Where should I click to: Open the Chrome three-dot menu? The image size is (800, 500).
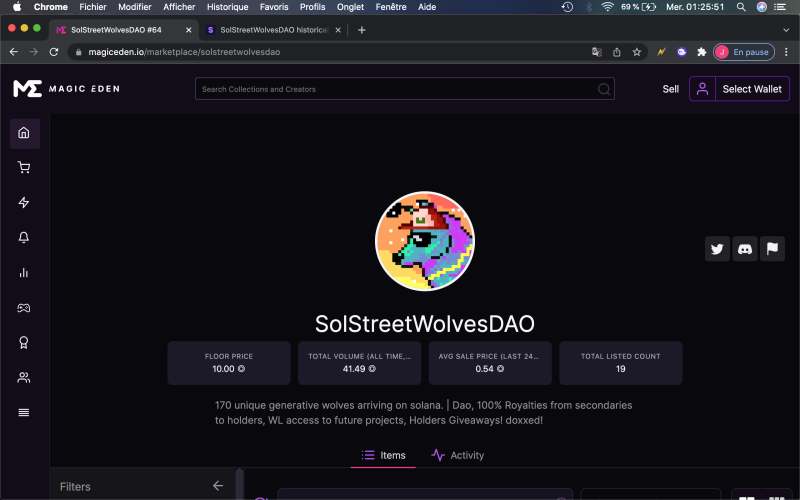click(786, 52)
